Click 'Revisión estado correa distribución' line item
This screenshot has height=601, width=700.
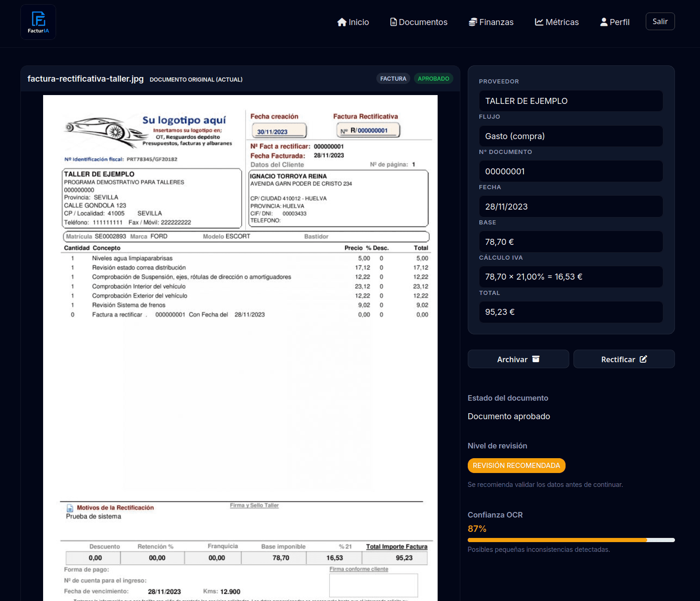coord(139,268)
